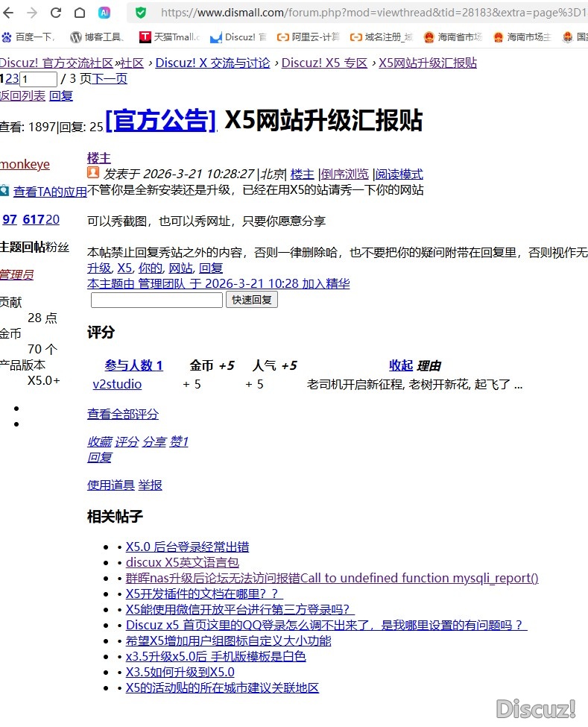Click 查看全部评分 link
This screenshot has height=727, width=588.
[123, 414]
